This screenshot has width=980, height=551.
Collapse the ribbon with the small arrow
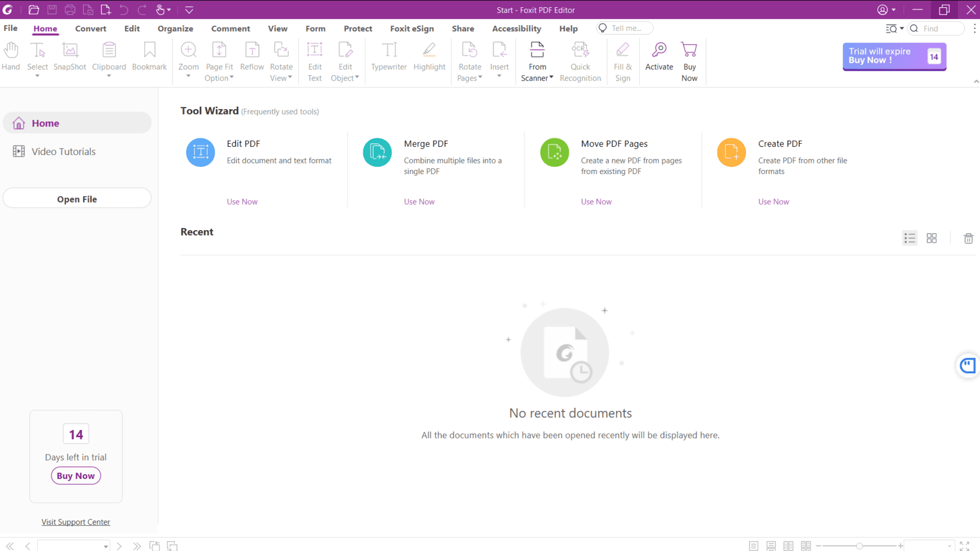[x=976, y=82]
